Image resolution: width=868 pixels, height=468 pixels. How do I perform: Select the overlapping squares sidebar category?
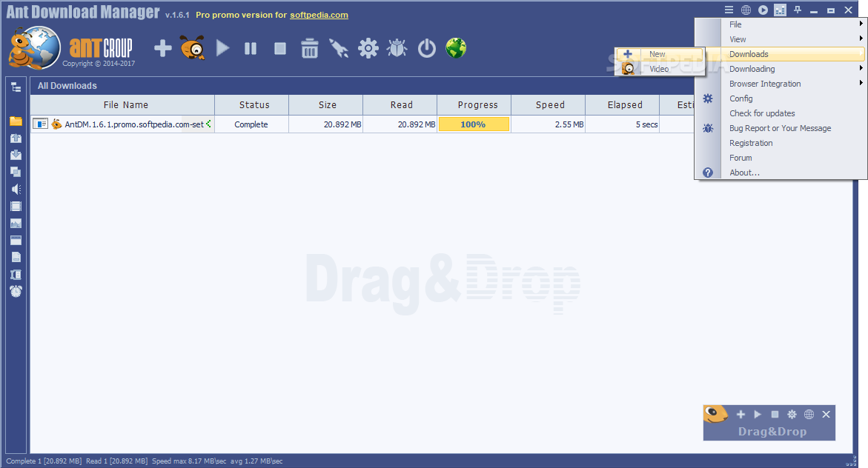16,172
